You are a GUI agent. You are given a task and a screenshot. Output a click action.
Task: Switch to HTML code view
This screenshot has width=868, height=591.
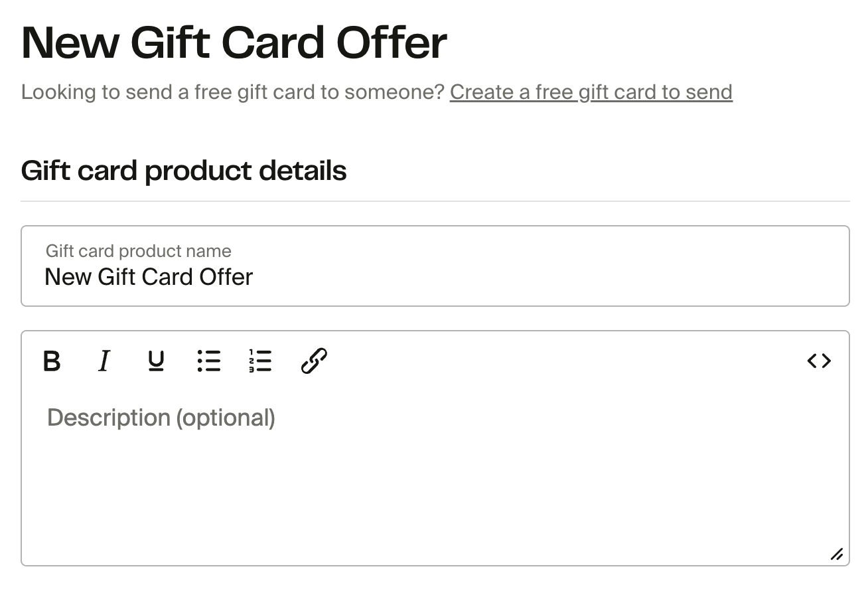(x=819, y=361)
